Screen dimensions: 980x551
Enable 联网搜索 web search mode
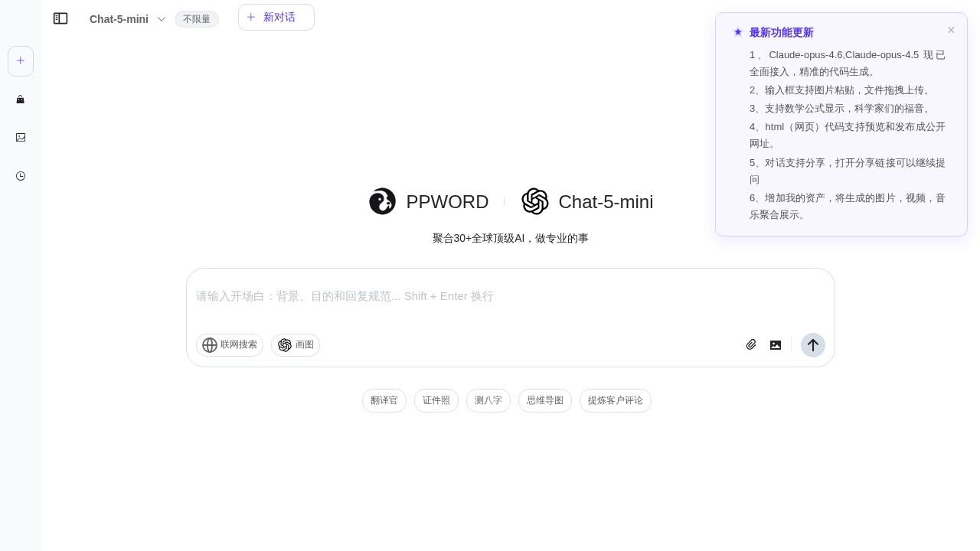(230, 345)
